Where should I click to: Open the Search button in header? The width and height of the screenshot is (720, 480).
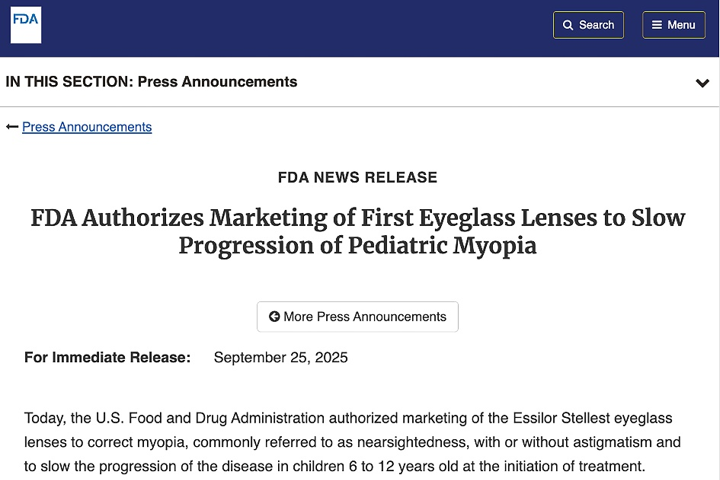point(588,25)
